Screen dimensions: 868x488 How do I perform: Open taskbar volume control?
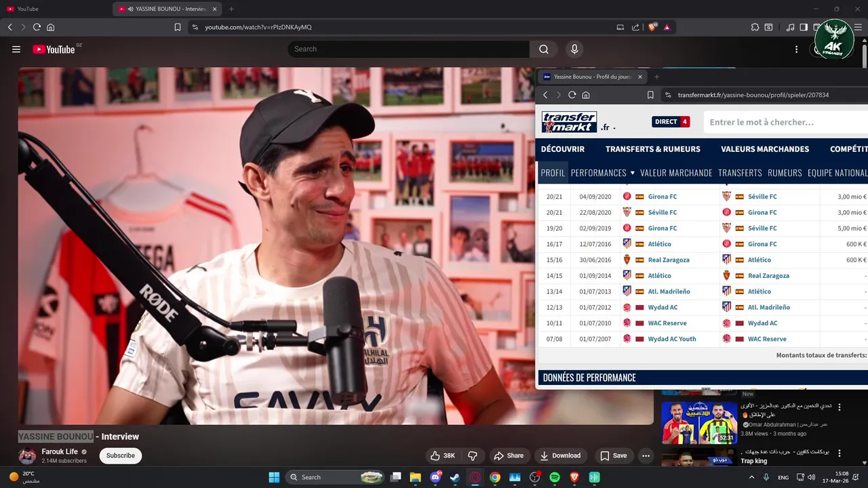tap(811, 477)
